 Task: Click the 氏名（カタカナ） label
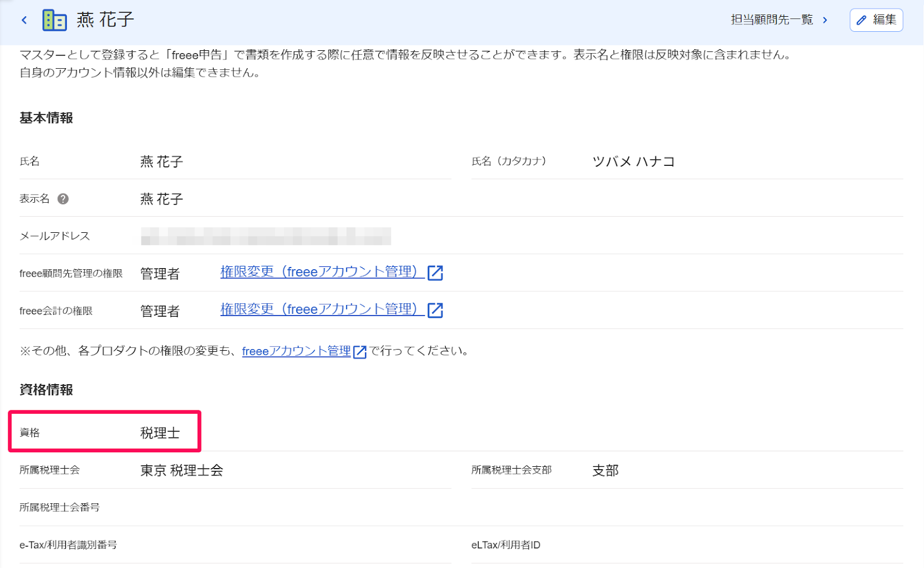coord(509,161)
